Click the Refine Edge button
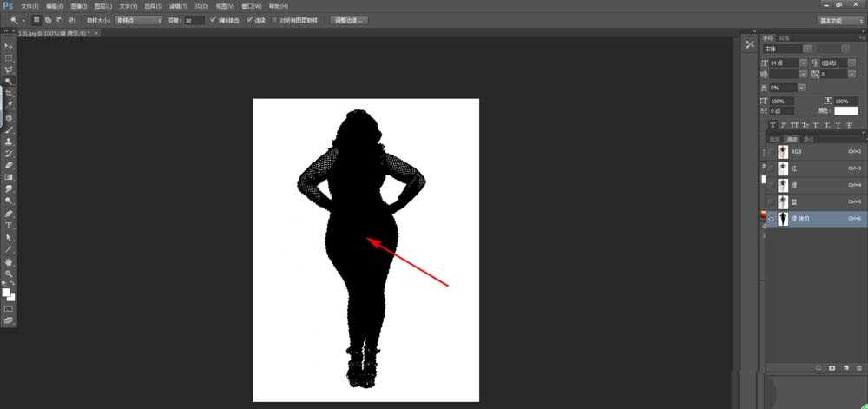Screen dimensions: 868x409 click(x=350, y=19)
